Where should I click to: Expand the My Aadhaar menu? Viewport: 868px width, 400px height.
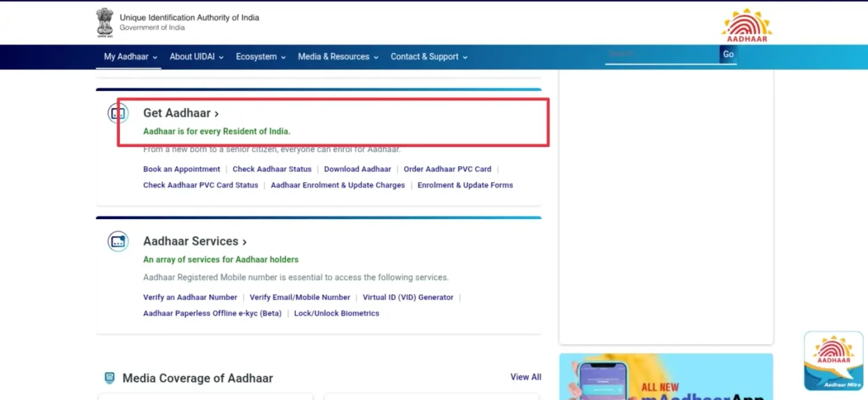(x=130, y=57)
